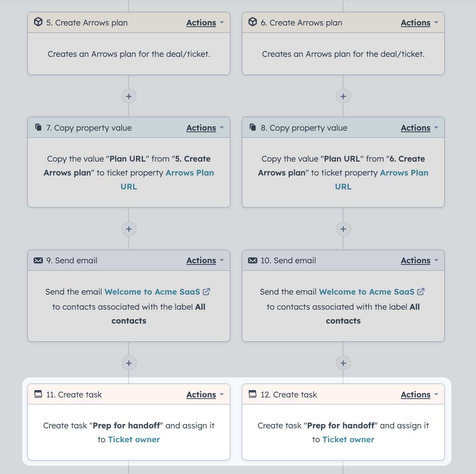Add action below step 5 via plus
The image size is (476, 474).
coord(129,96)
